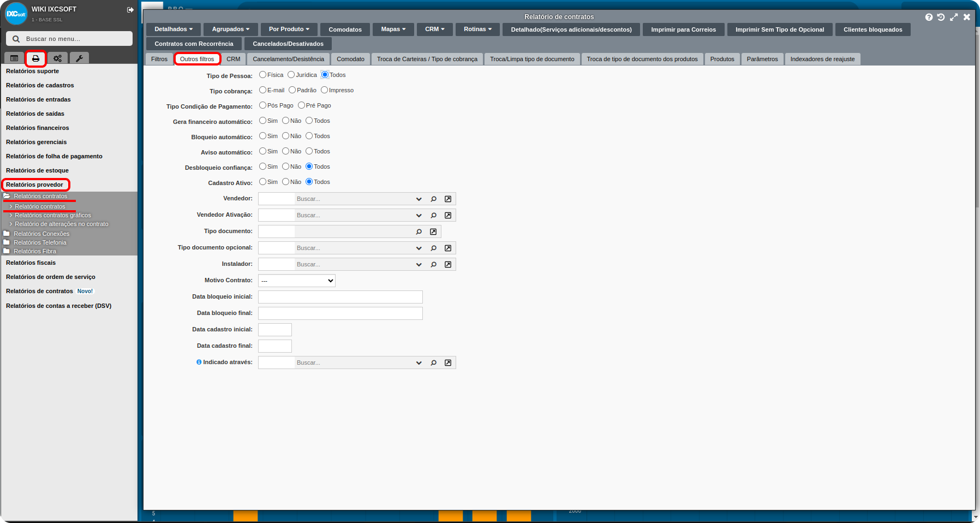Open external link icon for Tipo documento opcional
This screenshot has width=980, height=523.
(448, 248)
